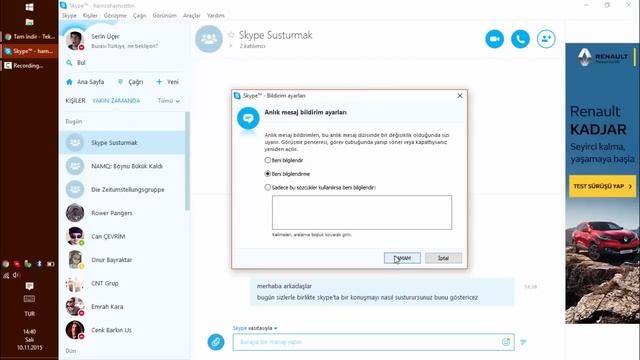Switch to Recording taskbar window
Image resolution: width=640 pixels, height=360 pixels.
pyautogui.click(x=29, y=65)
